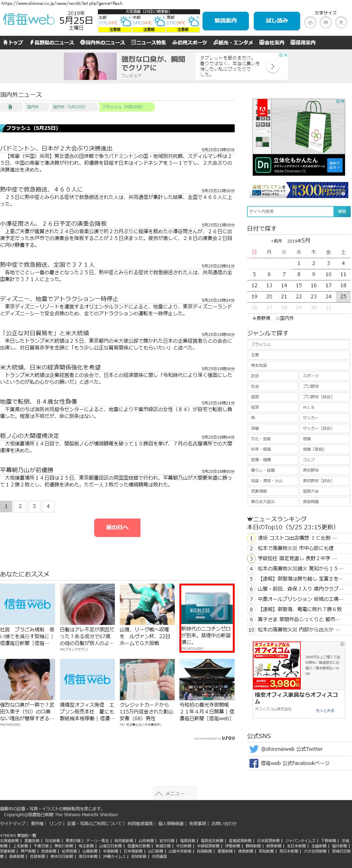Click breadcrumb 国内外（5月25日）
The image size is (352, 868).
point(69,107)
